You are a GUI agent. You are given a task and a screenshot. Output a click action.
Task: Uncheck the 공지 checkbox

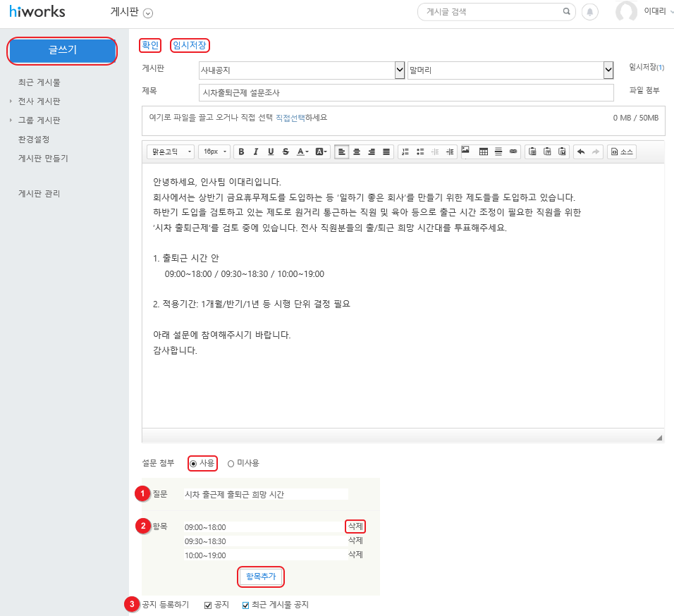click(208, 605)
